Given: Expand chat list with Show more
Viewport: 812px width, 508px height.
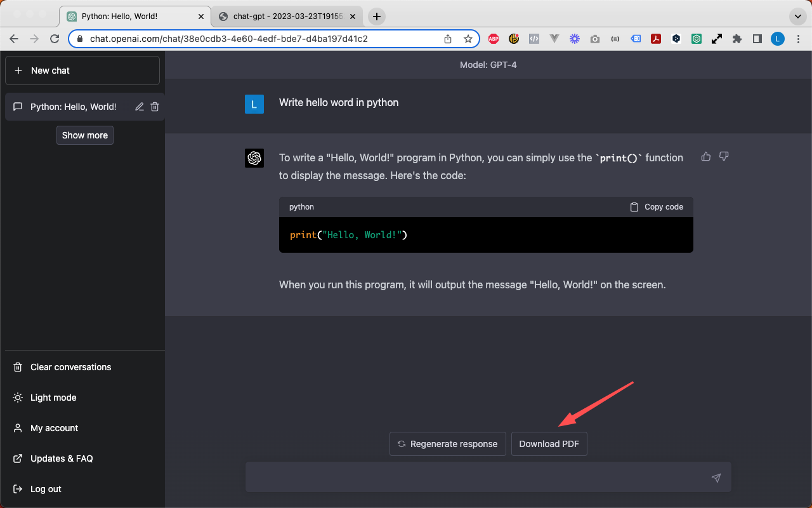Looking at the screenshot, I should [85, 135].
